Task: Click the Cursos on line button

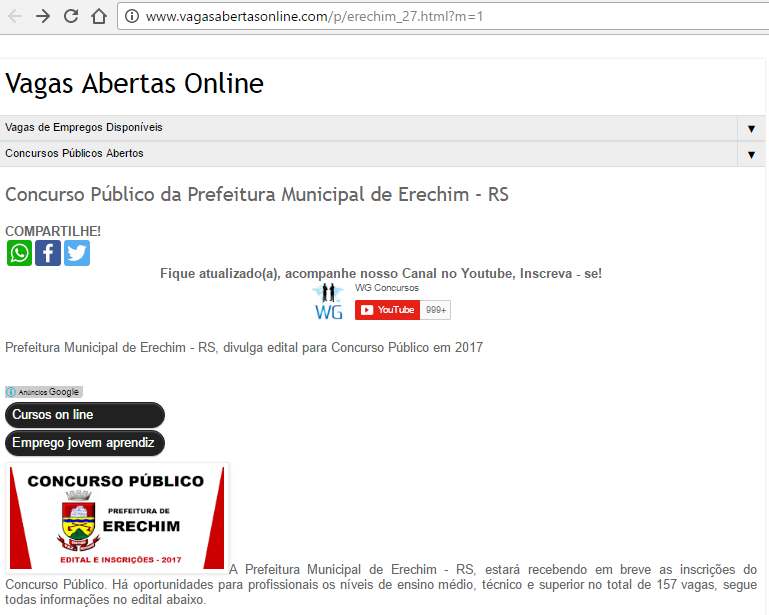Action: point(84,415)
